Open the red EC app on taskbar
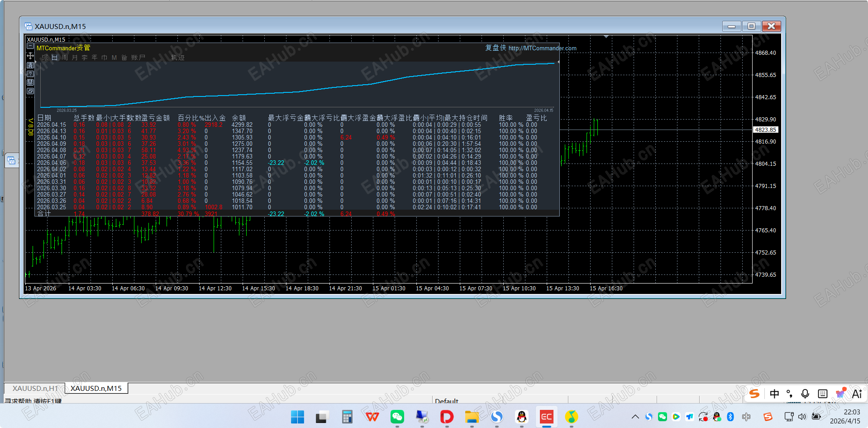 (547, 417)
